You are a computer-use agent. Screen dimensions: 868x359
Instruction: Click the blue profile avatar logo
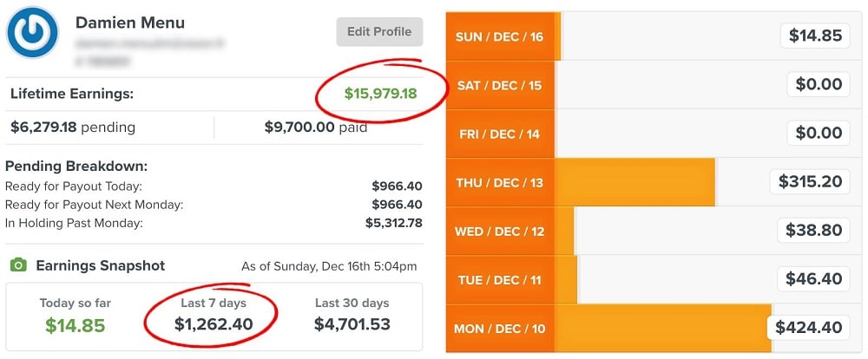[x=32, y=32]
